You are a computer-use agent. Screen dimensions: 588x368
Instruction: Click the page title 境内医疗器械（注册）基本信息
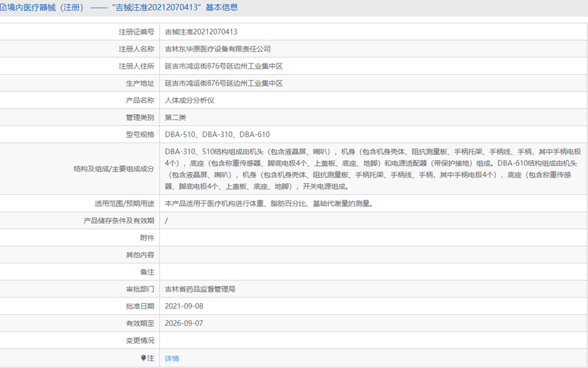tap(122, 8)
